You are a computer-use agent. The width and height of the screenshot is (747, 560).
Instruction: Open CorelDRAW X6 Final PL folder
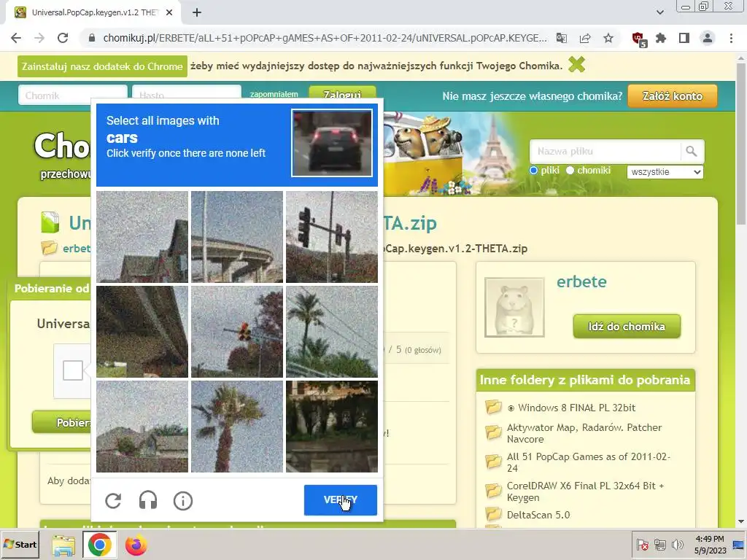pyautogui.click(x=585, y=491)
